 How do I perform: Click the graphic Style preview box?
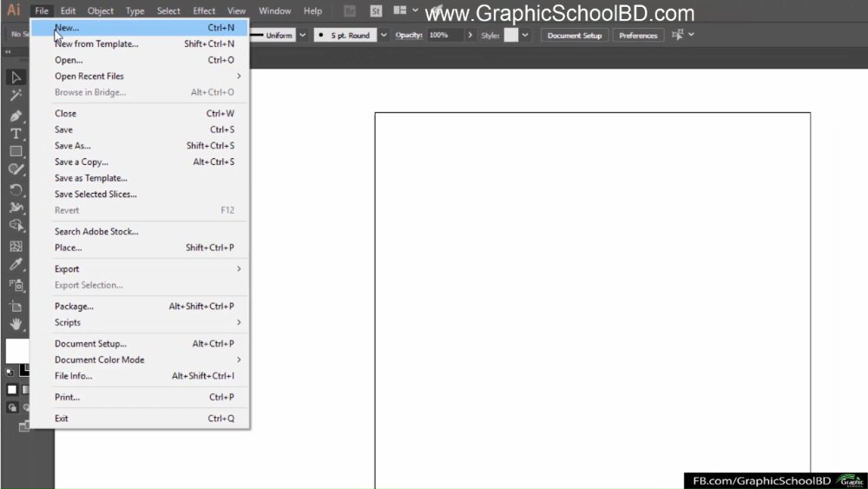click(511, 35)
